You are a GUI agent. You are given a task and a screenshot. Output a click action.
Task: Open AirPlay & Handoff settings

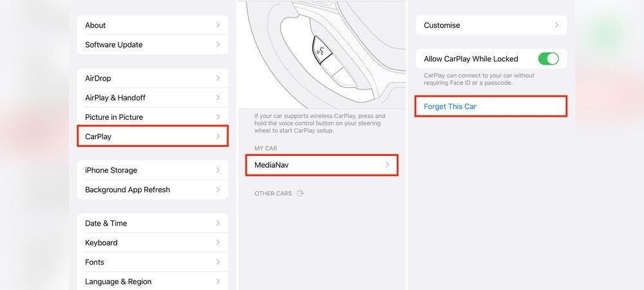click(x=153, y=98)
